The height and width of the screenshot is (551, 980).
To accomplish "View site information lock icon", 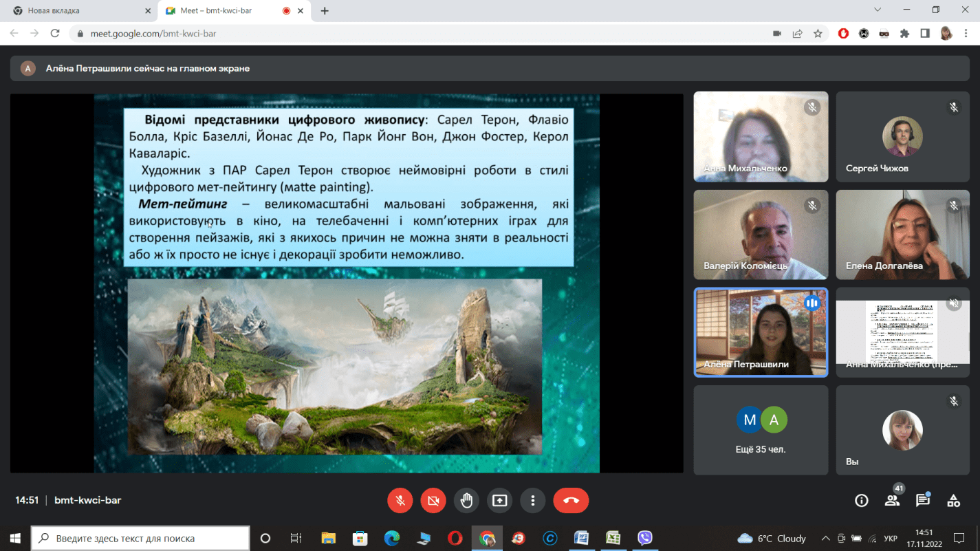I will 80,33.
